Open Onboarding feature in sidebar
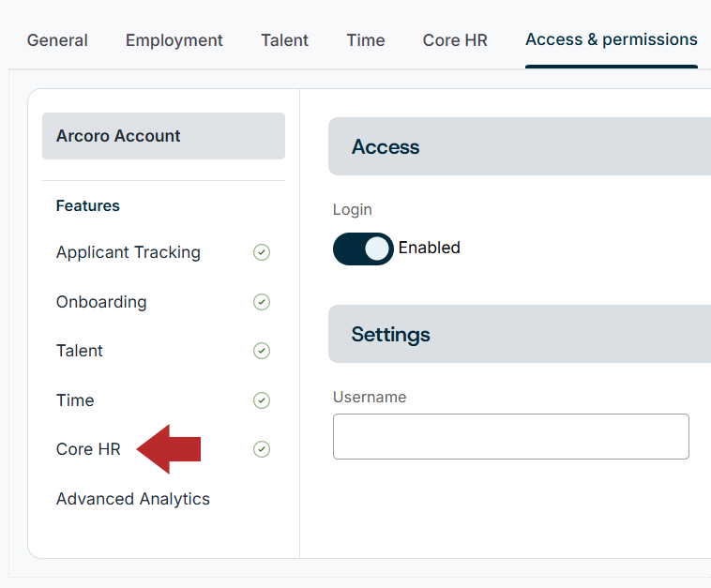This screenshot has height=588, width=711. point(101,302)
